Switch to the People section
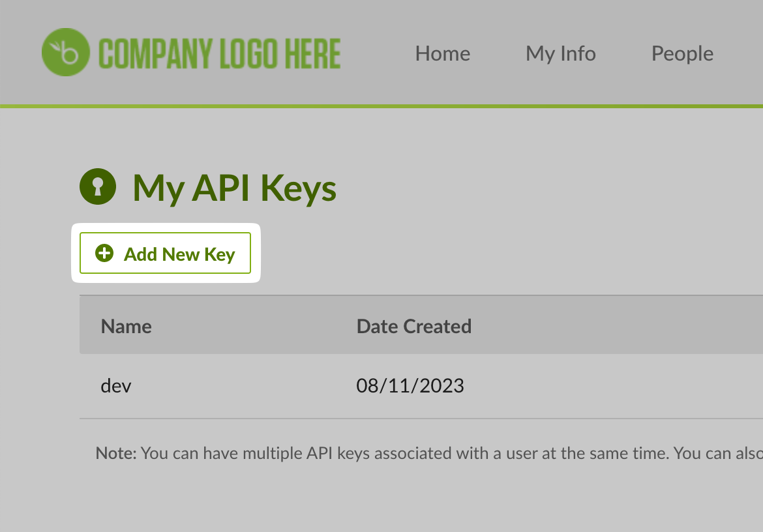This screenshot has height=532, width=763. (x=682, y=53)
